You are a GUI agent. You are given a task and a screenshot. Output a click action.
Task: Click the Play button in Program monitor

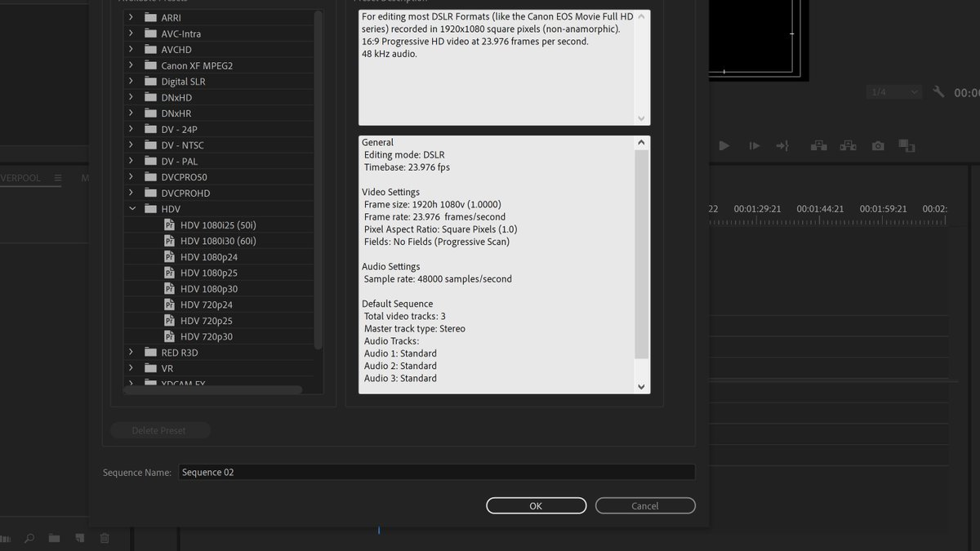[724, 146]
